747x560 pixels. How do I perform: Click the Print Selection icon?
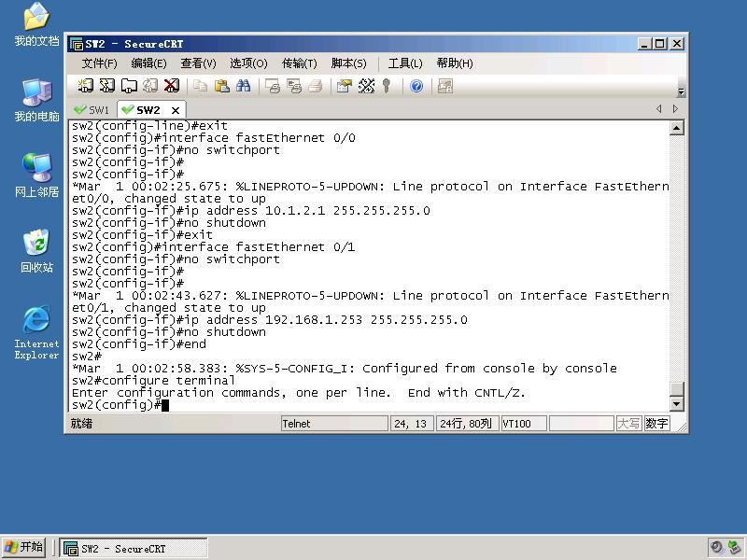(x=294, y=86)
